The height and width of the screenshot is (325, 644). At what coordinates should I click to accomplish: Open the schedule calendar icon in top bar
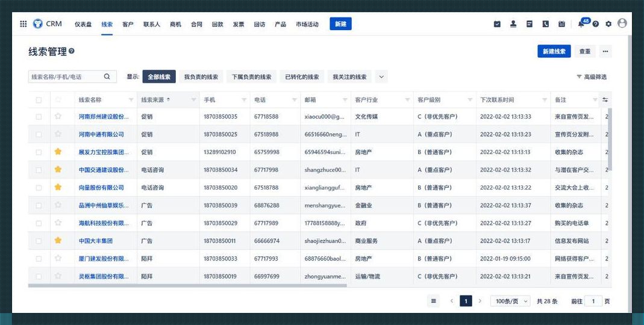click(561, 24)
